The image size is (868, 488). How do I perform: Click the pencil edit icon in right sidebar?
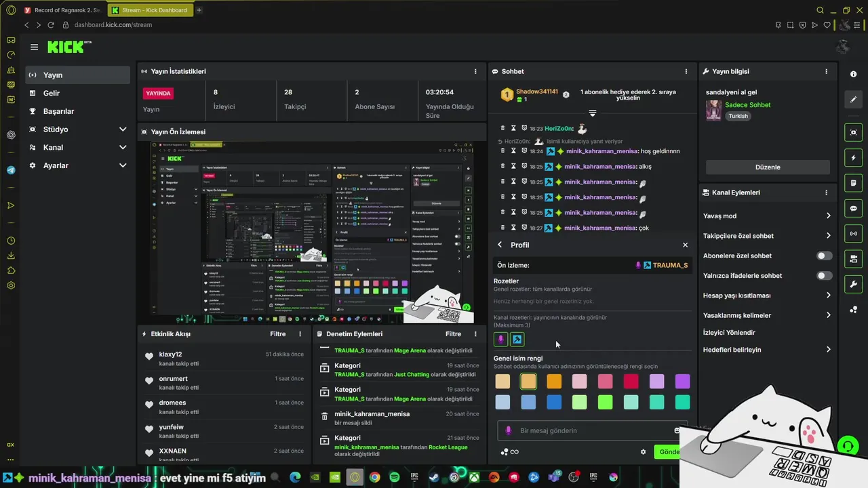pyautogui.click(x=853, y=99)
